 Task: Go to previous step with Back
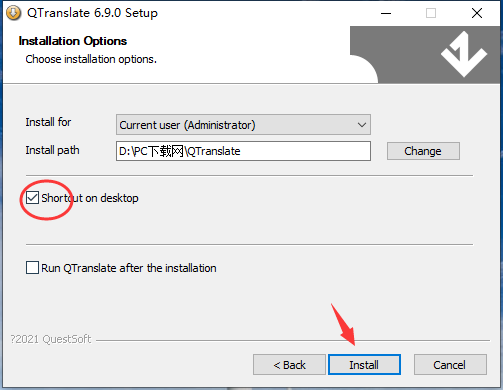click(x=289, y=365)
